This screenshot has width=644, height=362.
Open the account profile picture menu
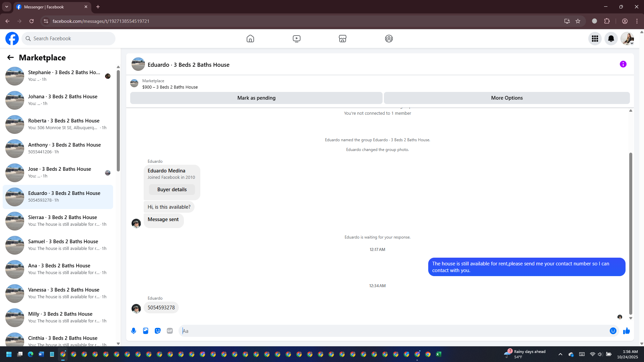(627, 39)
